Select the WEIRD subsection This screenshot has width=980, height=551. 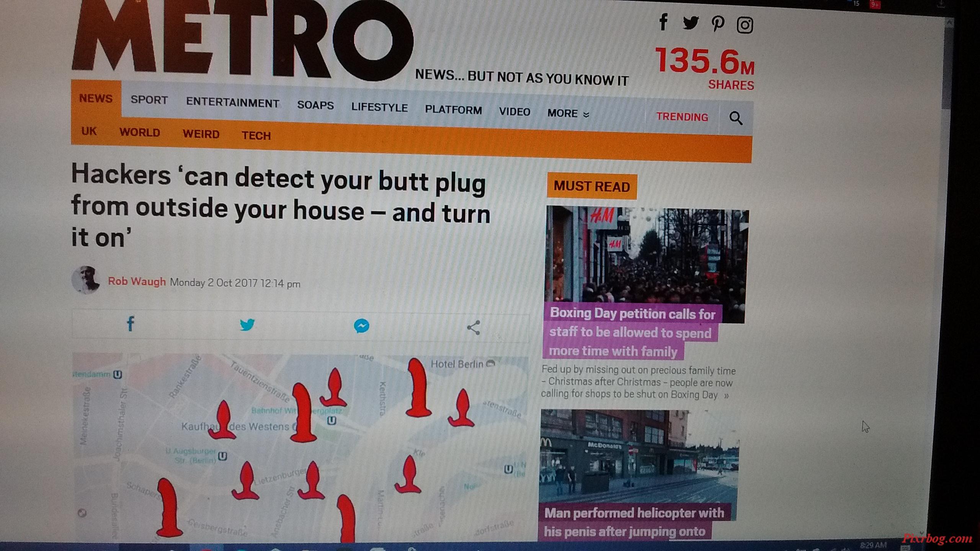click(x=201, y=134)
